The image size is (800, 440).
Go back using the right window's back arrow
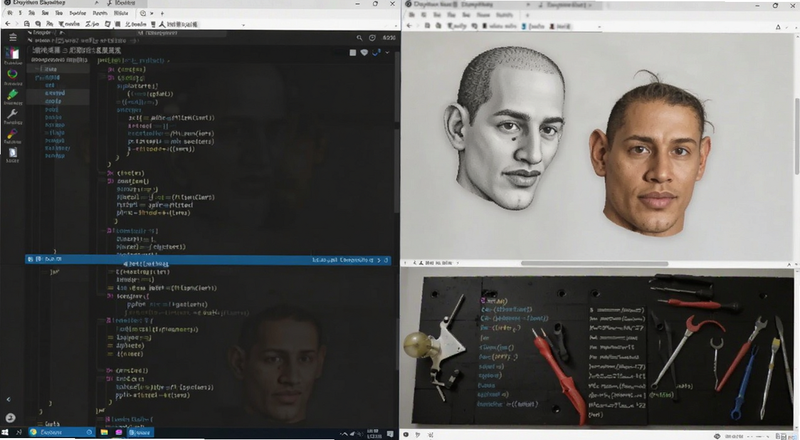[x=409, y=26]
